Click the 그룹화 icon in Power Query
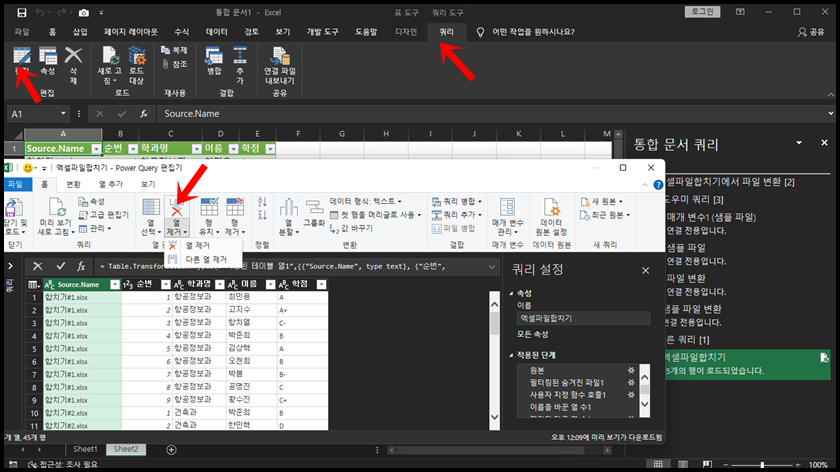Viewport: 840px width, 472px height. [314, 213]
